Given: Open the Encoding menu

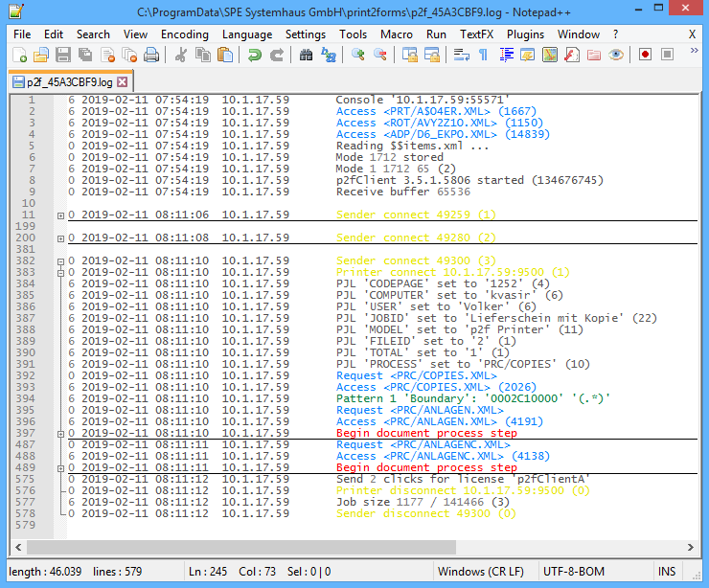Looking at the screenshot, I should 184,34.
